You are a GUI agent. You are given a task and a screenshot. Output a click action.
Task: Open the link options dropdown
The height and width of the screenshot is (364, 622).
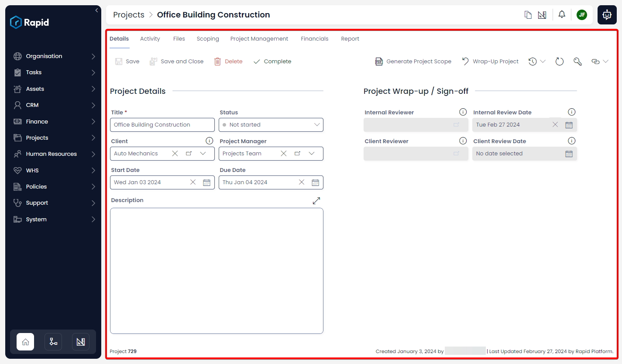(x=600, y=62)
